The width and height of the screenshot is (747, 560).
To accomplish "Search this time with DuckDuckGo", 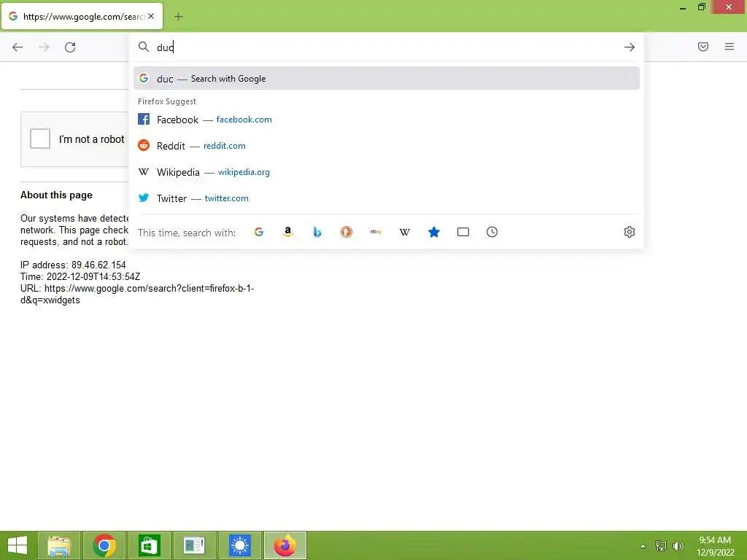I will (x=347, y=232).
